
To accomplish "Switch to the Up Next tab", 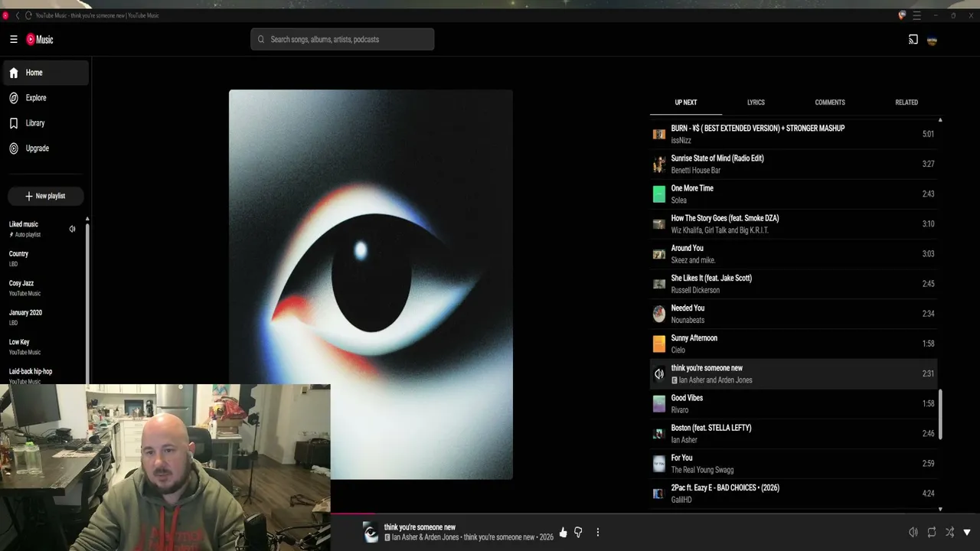I will click(686, 103).
